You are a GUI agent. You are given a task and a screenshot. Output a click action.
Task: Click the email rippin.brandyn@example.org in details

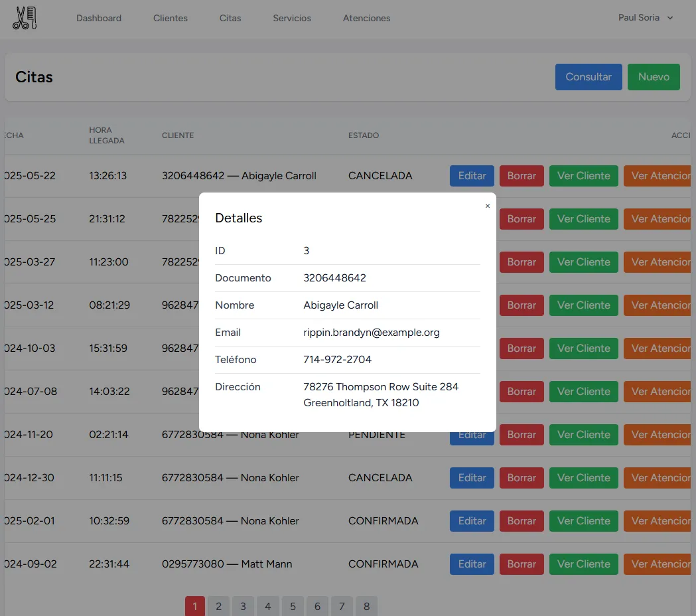point(372,333)
